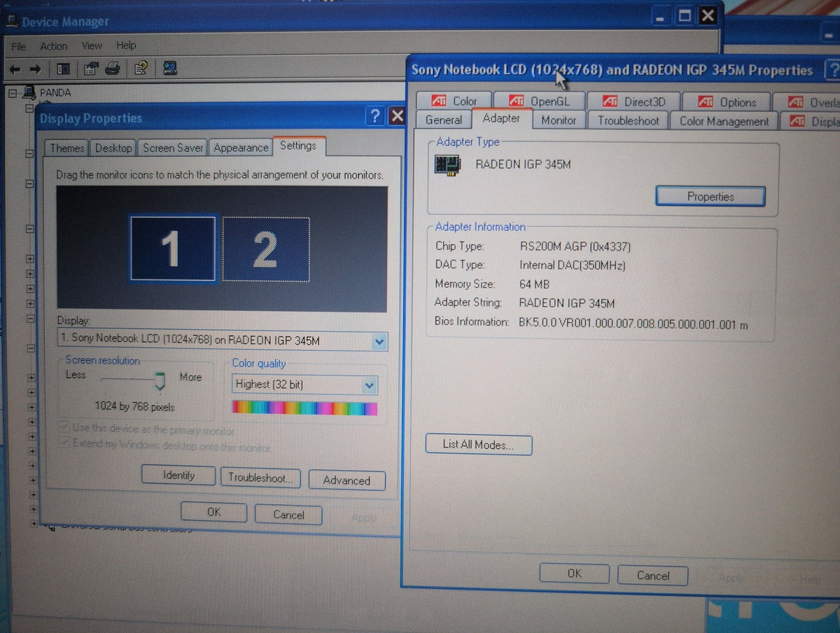Click the forward arrow in Device Manager's toolbar
840x633 pixels.
(36, 69)
